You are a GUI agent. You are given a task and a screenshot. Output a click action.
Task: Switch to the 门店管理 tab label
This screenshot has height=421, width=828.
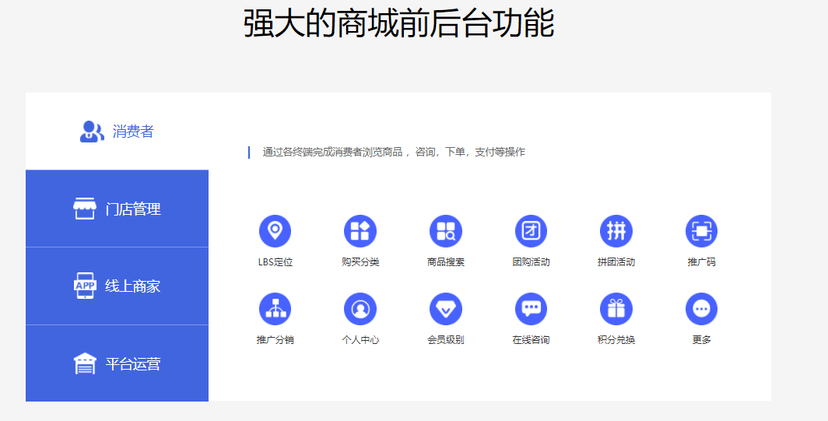133,209
